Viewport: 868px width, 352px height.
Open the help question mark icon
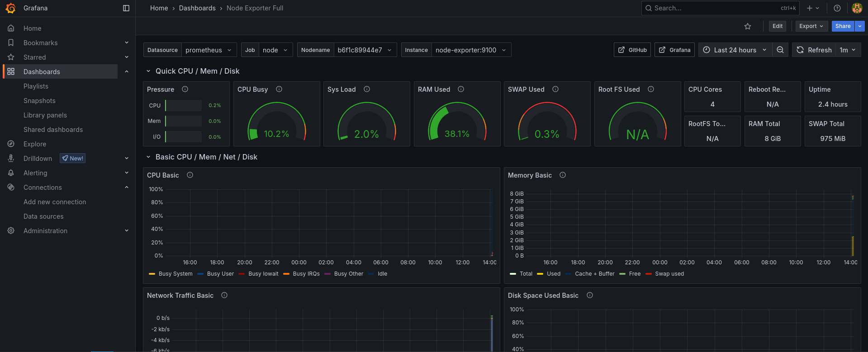point(837,8)
